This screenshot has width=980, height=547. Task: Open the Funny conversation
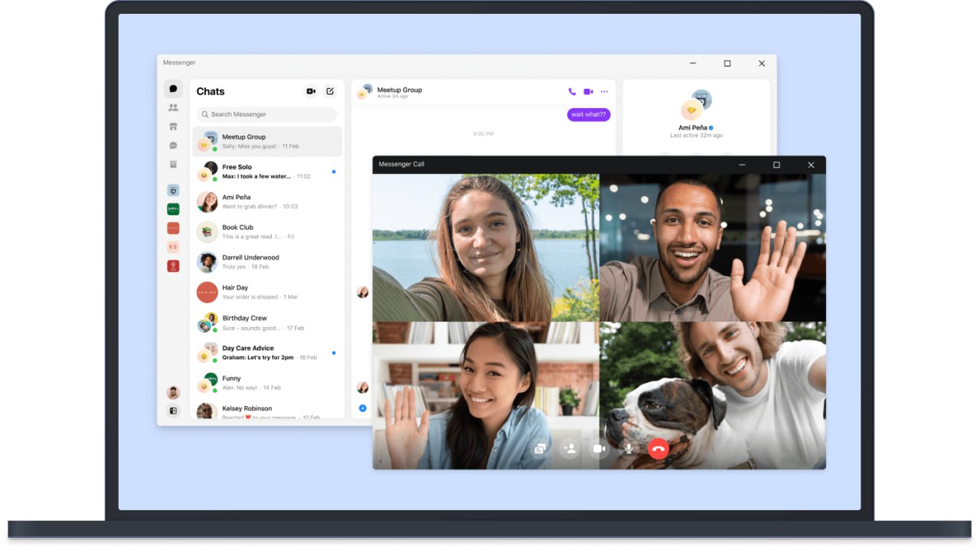267,382
